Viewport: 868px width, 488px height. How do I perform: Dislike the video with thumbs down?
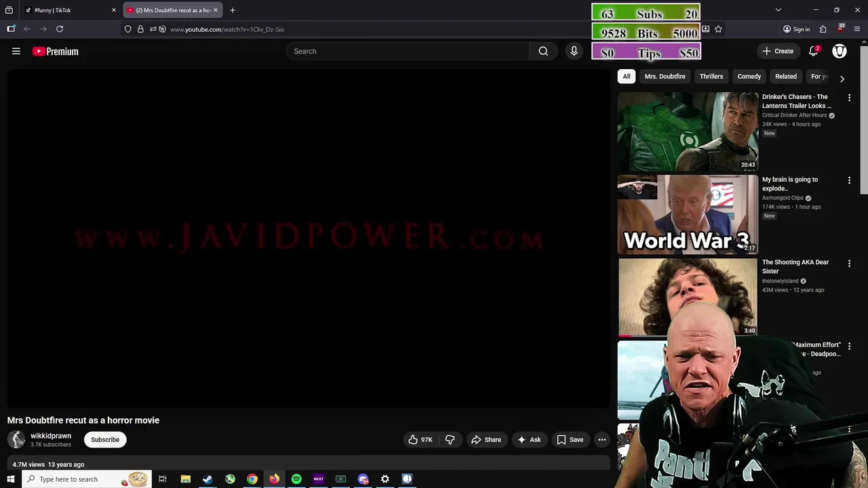coord(450,440)
